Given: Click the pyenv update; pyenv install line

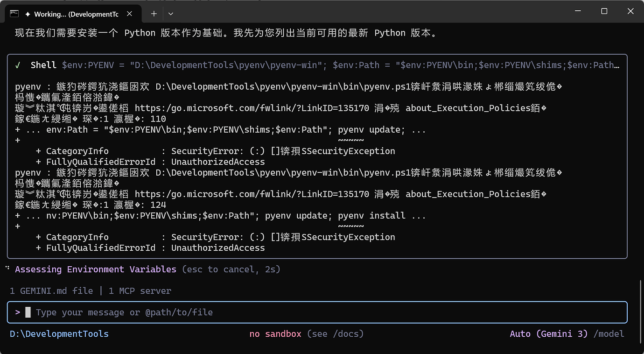Looking at the screenshot, I should 220,216.
